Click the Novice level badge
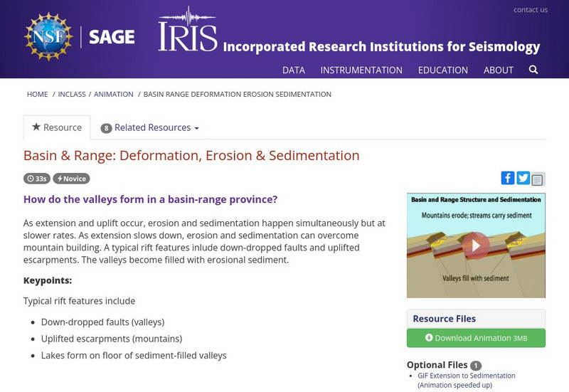The width and height of the screenshot is (569, 392). 72,179
